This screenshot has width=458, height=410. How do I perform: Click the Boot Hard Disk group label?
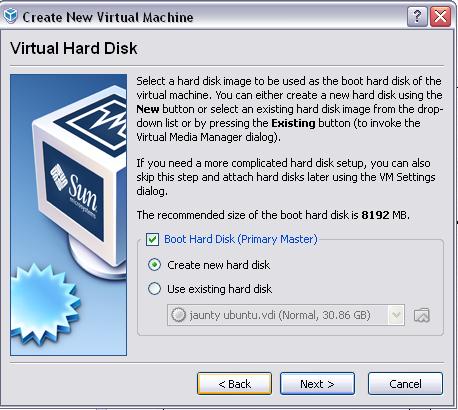coord(241,239)
